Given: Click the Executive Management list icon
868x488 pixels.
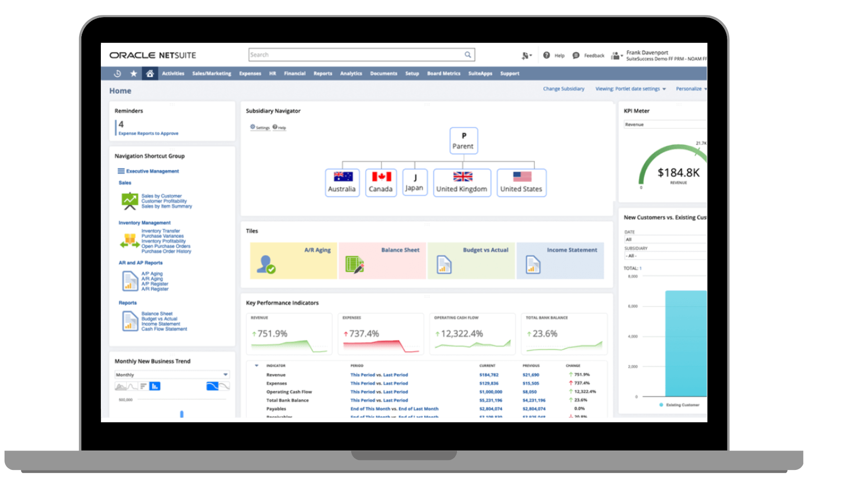Looking at the screenshot, I should 121,171.
